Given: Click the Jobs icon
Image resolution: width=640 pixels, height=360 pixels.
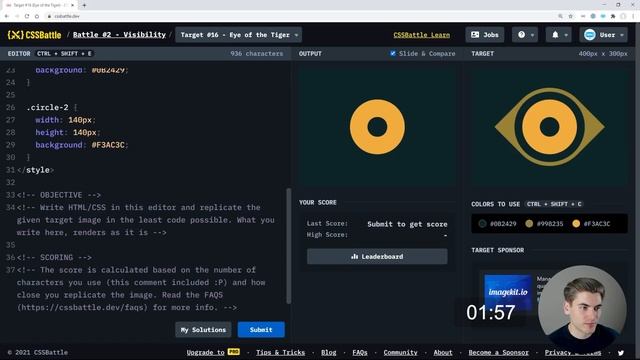Looking at the screenshot, I should pos(475,35).
